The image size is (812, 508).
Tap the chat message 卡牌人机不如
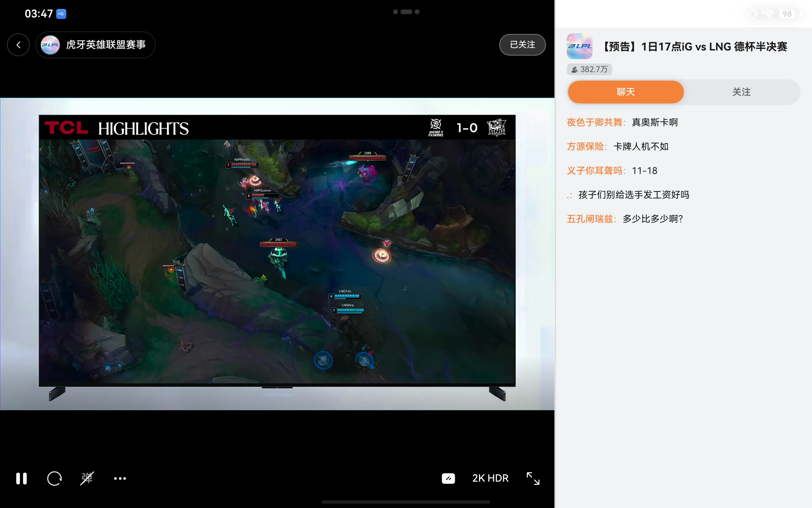(x=641, y=146)
